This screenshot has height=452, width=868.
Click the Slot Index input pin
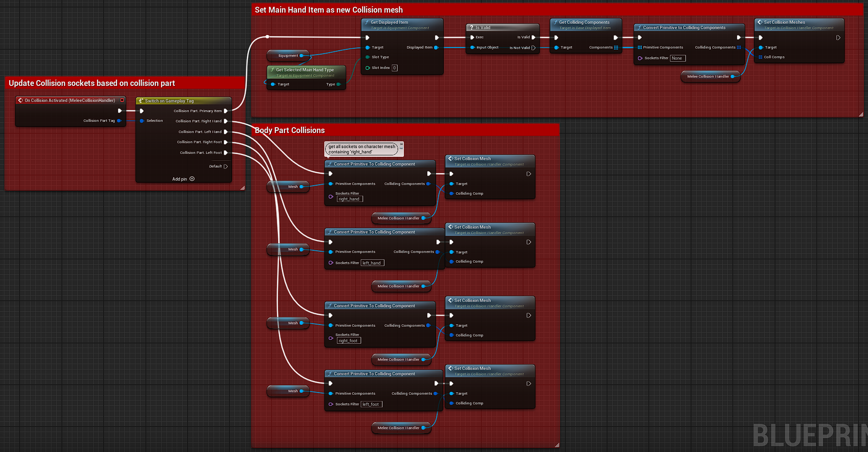tap(367, 68)
